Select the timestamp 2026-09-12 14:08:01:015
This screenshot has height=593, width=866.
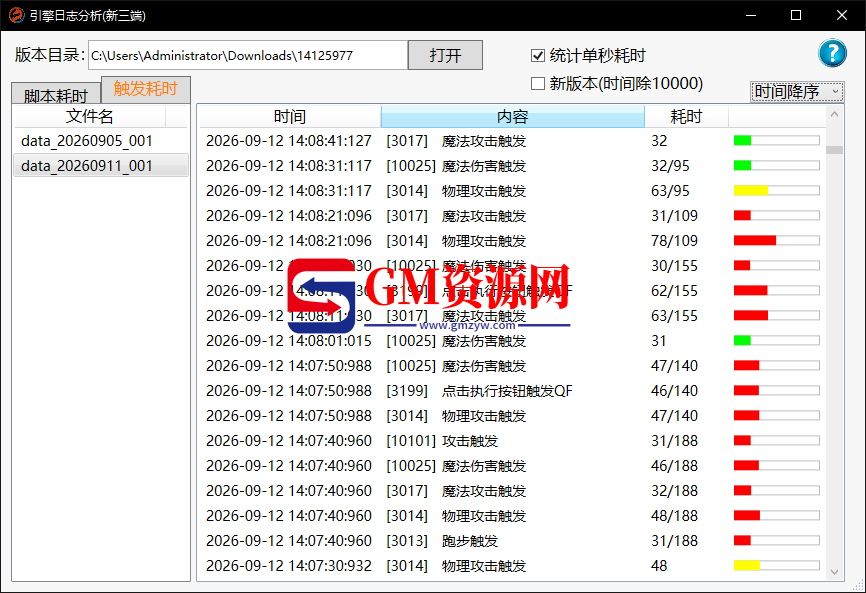point(289,341)
